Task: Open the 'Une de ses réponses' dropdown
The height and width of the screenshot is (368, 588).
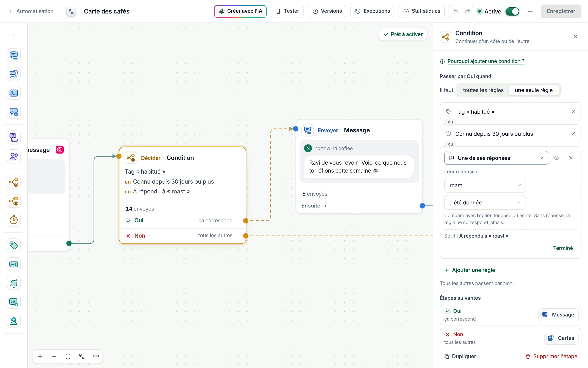Action: (496, 158)
